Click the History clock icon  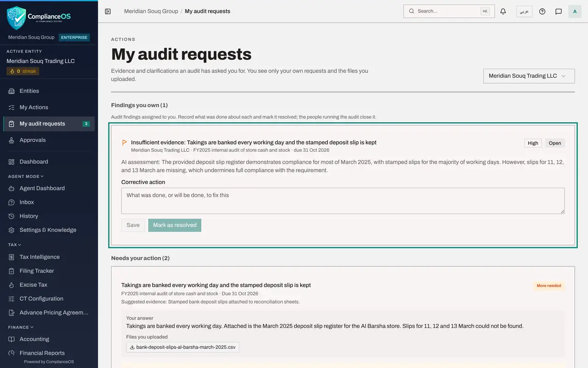[x=11, y=216]
